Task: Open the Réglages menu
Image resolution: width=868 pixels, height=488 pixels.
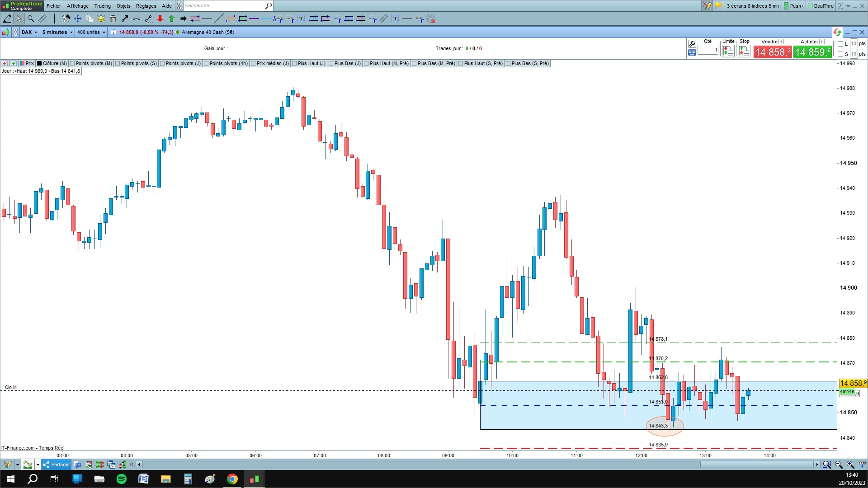Action: coord(146,6)
